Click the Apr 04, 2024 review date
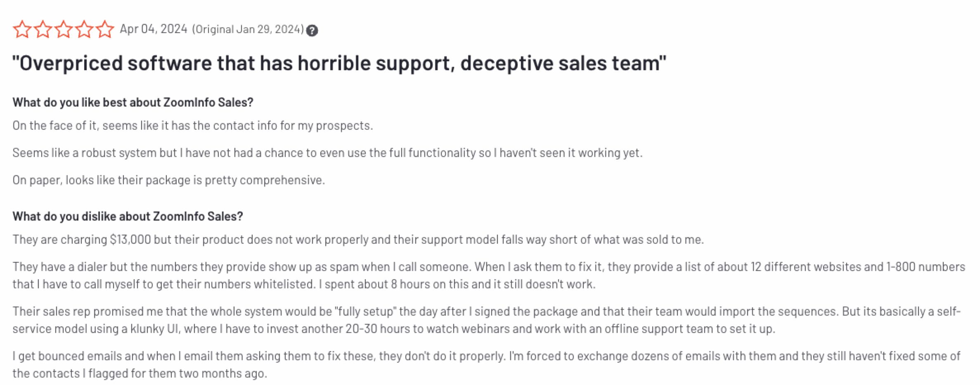980x385 pixels. [x=154, y=29]
